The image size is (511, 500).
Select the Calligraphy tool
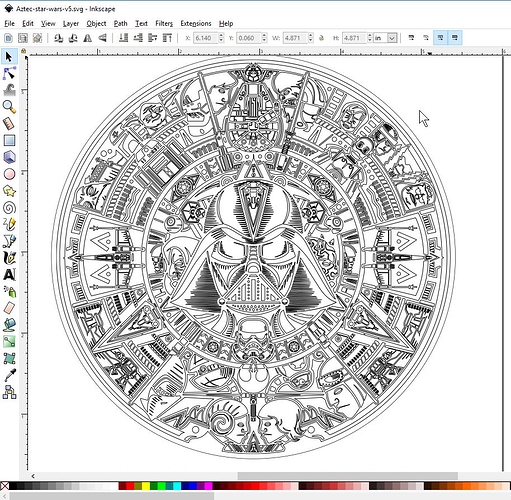9,258
